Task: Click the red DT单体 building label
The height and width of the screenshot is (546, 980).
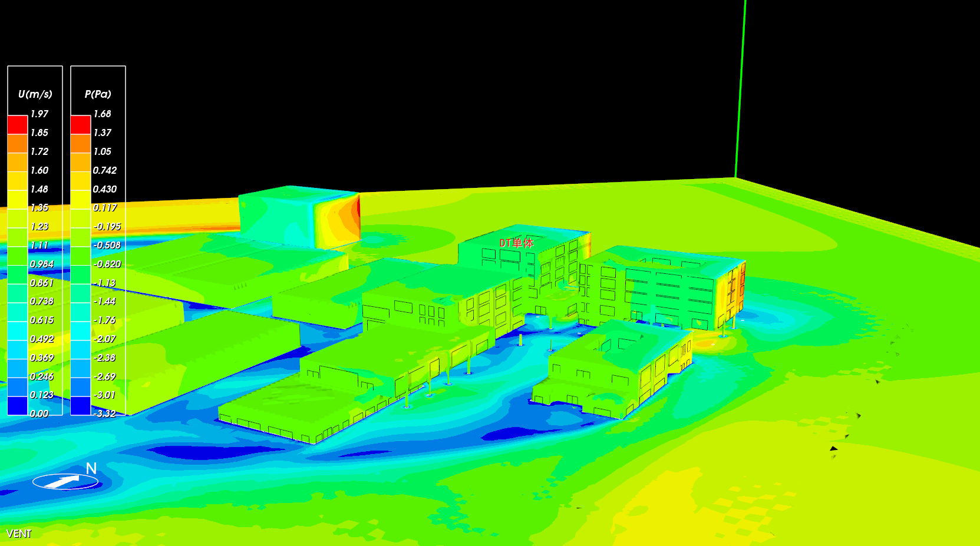Action: coord(516,243)
